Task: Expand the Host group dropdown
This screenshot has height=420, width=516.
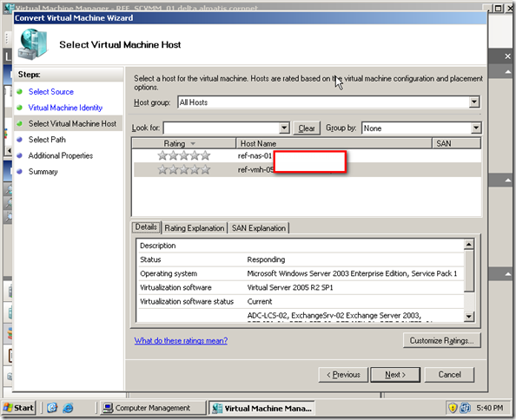Action: (x=474, y=102)
